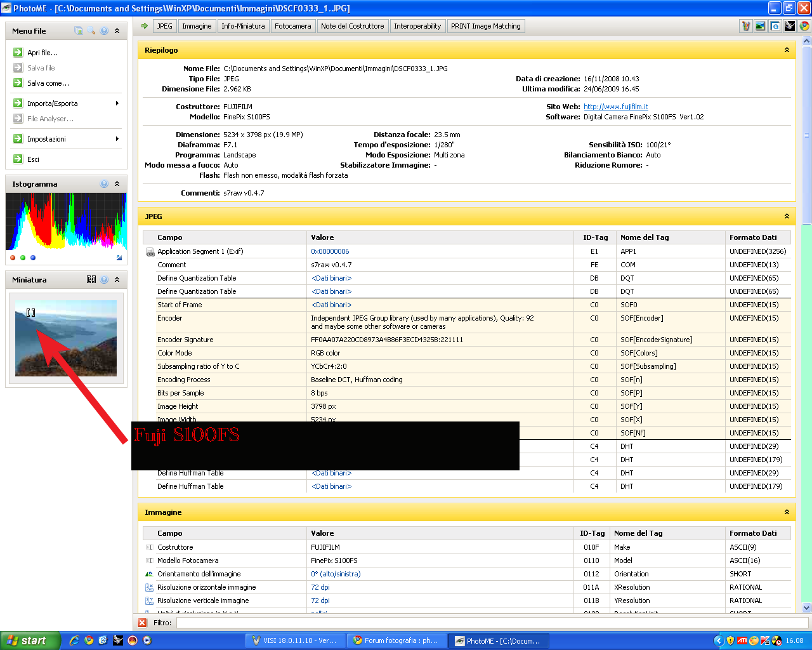The image size is (812, 650).
Task: Open PRINT Image Matching tab
Action: [486, 26]
